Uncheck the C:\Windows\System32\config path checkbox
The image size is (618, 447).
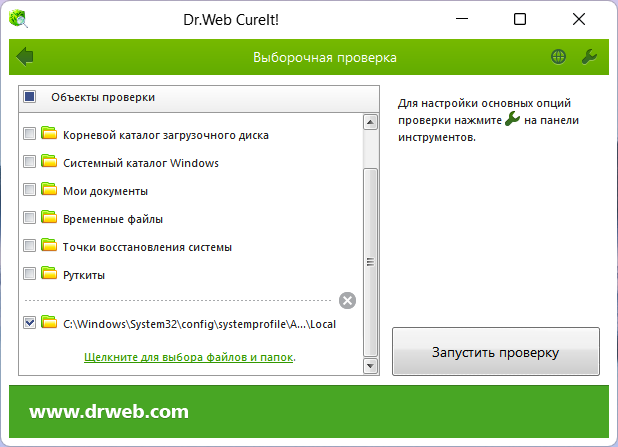click(x=30, y=322)
